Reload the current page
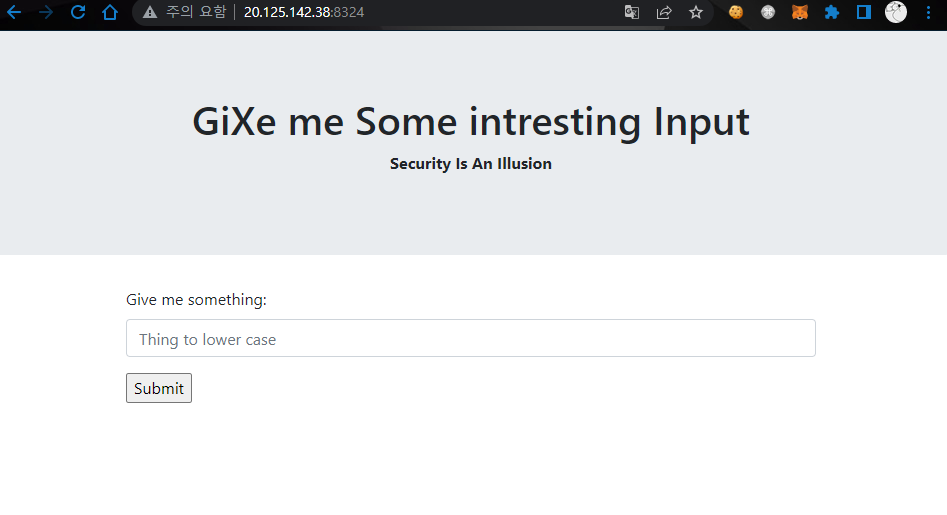Screen dimensions: 947x515 pyautogui.click(x=78, y=12)
